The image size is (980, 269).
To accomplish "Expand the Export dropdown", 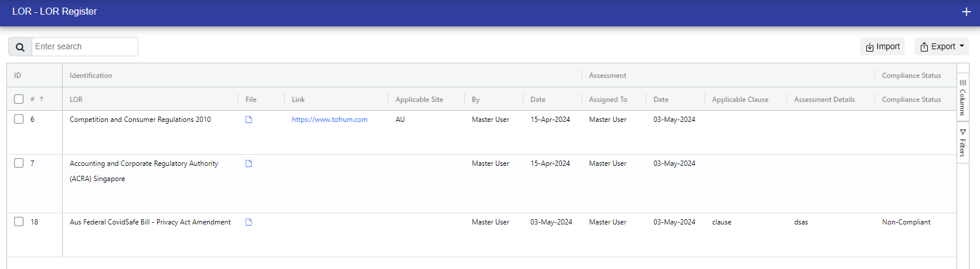I will (941, 47).
